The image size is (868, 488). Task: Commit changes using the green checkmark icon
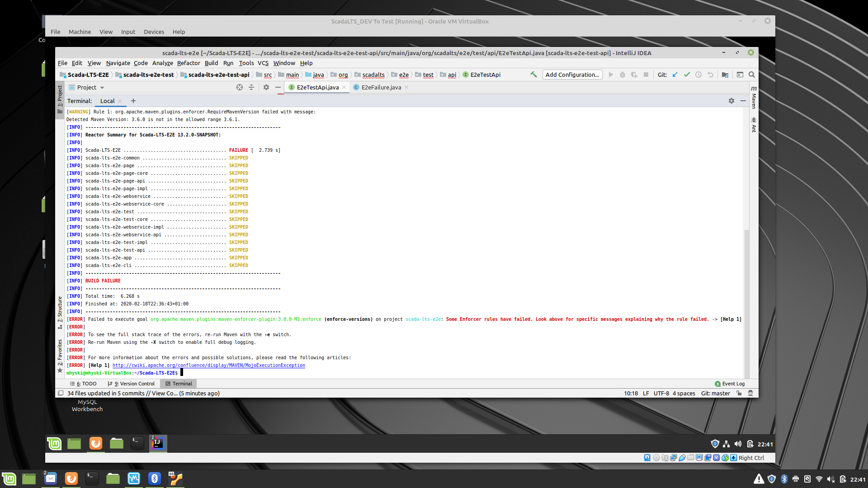(x=687, y=75)
